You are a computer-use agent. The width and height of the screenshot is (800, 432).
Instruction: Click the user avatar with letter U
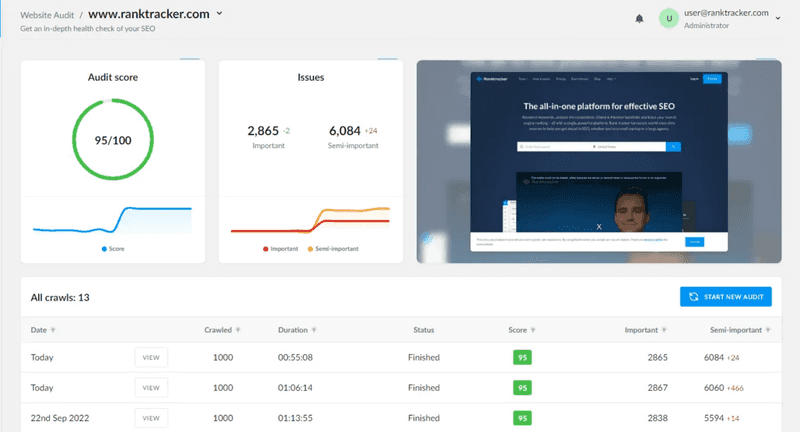668,19
